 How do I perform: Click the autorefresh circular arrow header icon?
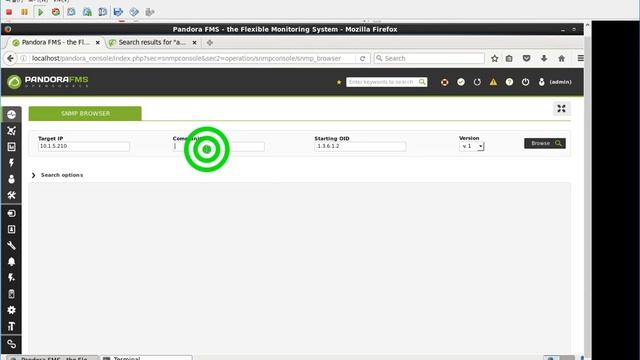(x=477, y=82)
